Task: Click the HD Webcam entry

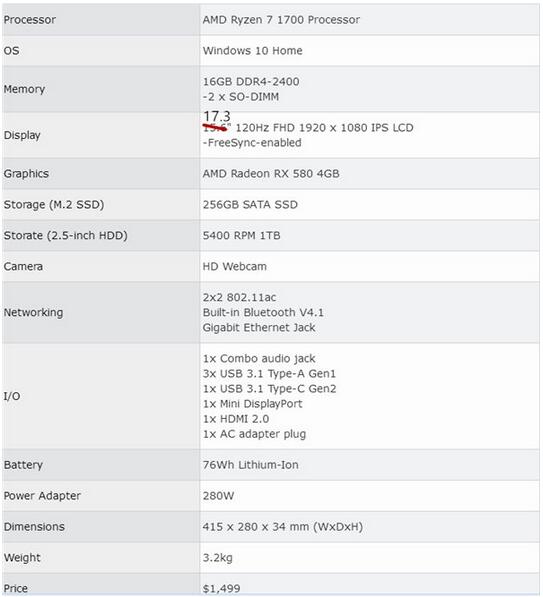Action: pos(235,267)
